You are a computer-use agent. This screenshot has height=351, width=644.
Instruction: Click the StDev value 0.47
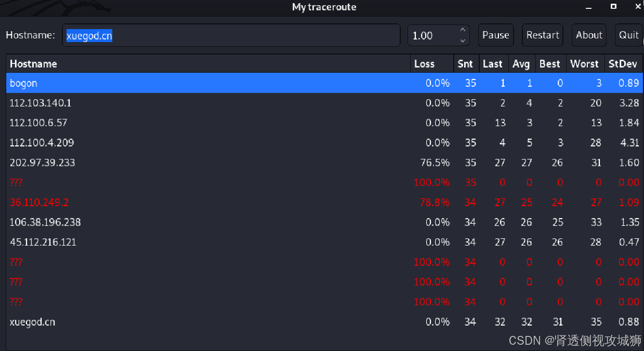coord(629,242)
